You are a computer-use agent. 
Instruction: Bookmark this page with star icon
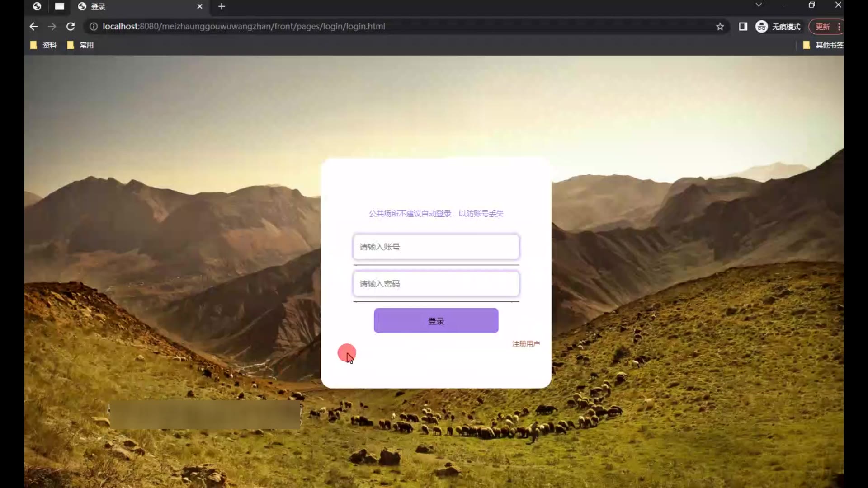click(720, 27)
